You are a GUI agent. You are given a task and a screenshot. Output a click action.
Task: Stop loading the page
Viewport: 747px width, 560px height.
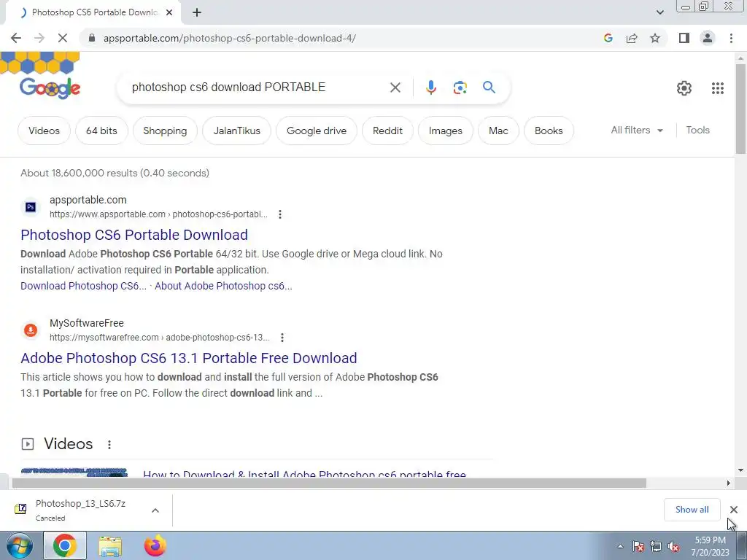click(x=63, y=38)
